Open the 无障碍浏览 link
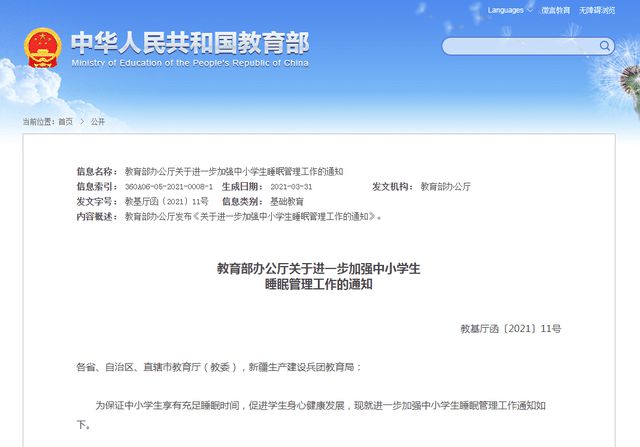The height and width of the screenshot is (447, 640). click(x=597, y=10)
